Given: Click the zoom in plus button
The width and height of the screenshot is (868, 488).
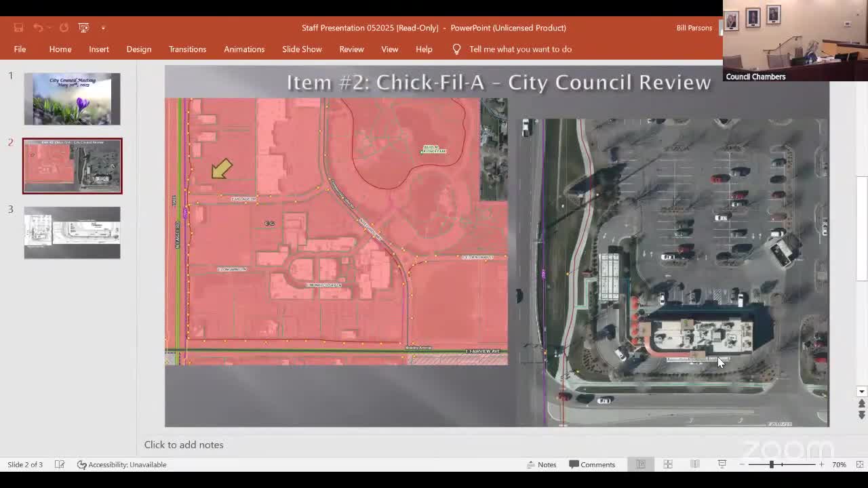Looking at the screenshot, I should click(821, 464).
